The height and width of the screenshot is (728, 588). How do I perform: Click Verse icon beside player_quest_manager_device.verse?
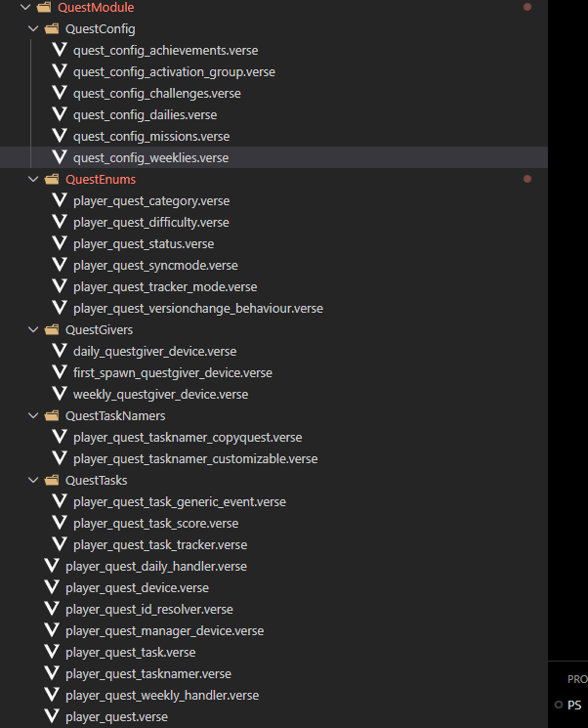click(52, 629)
